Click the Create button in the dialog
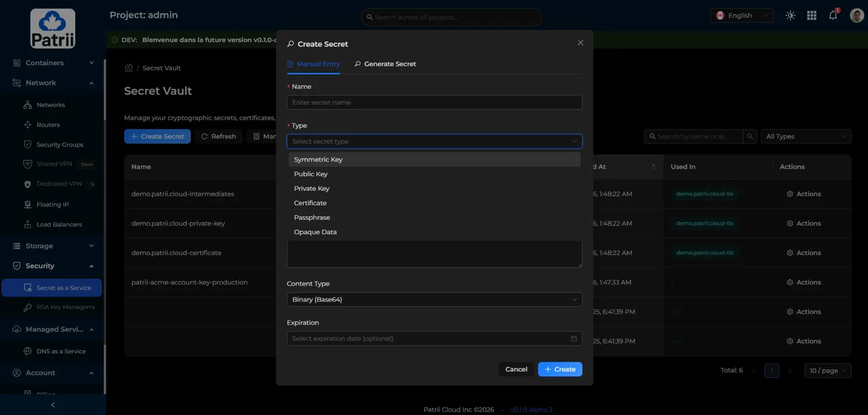The height and width of the screenshot is (415, 868). pos(560,369)
